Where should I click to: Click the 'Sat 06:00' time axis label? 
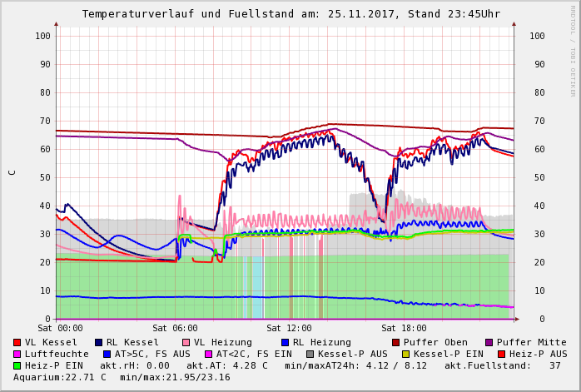[174, 329]
